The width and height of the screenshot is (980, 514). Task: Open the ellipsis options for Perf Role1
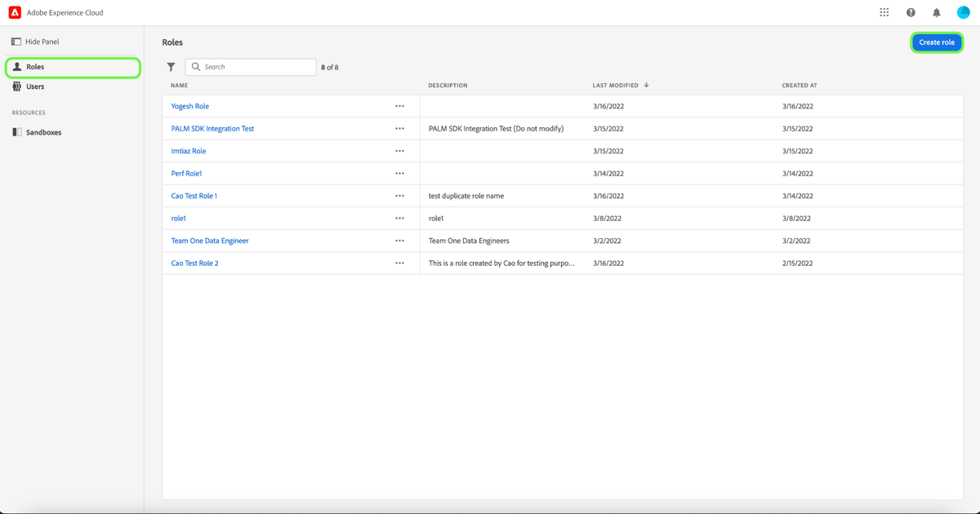[399, 173]
